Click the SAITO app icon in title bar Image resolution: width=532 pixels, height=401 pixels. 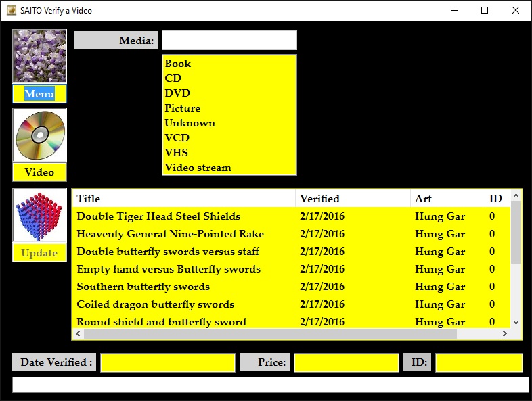click(x=11, y=11)
